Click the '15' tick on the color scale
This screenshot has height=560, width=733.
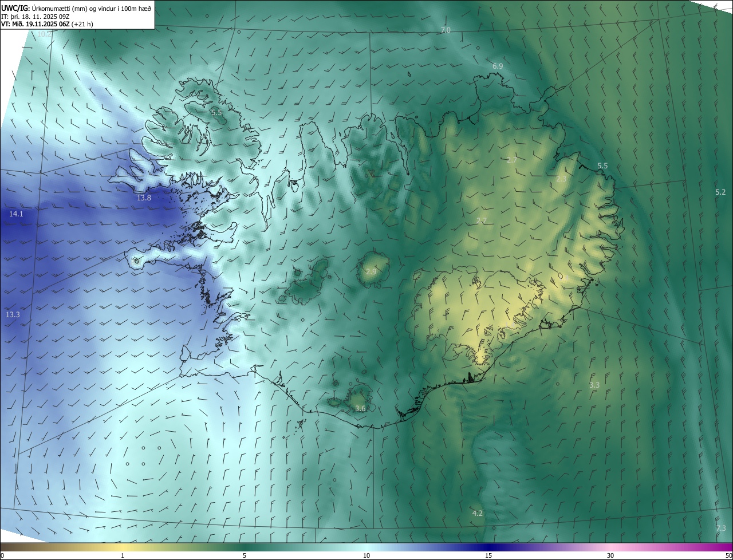tap(488, 556)
